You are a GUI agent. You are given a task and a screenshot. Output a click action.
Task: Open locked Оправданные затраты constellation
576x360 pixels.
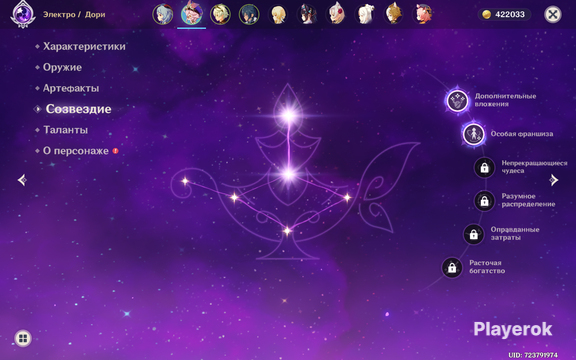point(474,234)
